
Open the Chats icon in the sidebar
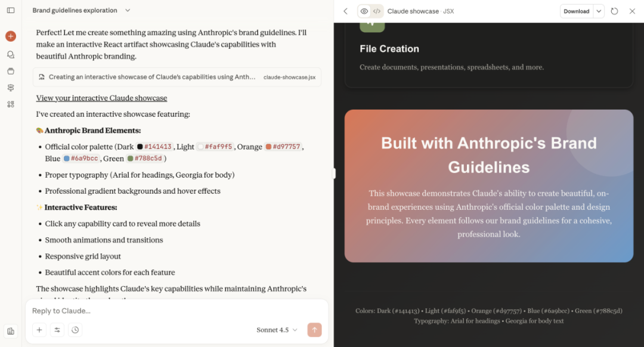11,54
